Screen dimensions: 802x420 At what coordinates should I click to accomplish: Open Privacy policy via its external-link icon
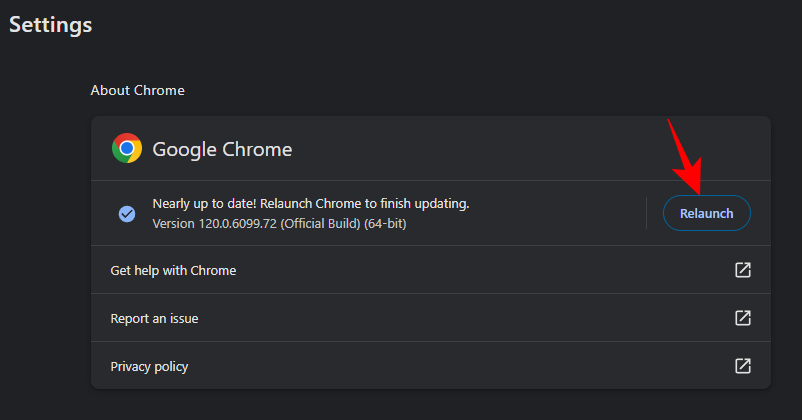pyautogui.click(x=742, y=366)
